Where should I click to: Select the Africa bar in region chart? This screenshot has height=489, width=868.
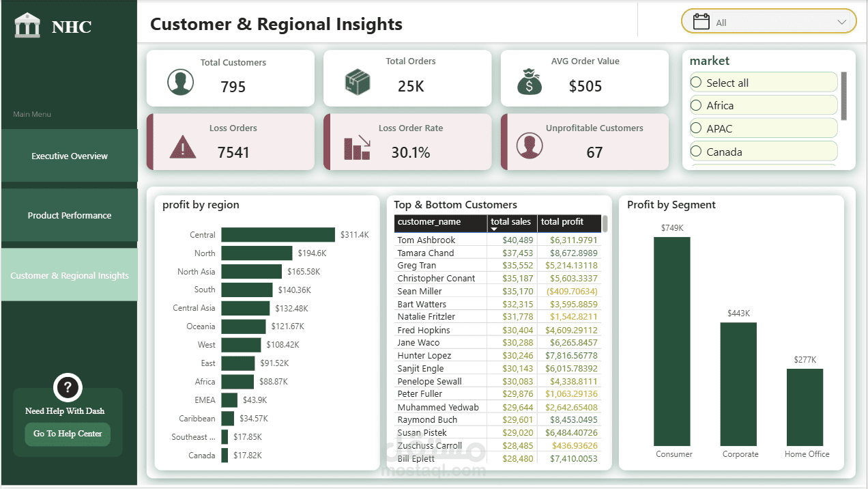pos(237,382)
